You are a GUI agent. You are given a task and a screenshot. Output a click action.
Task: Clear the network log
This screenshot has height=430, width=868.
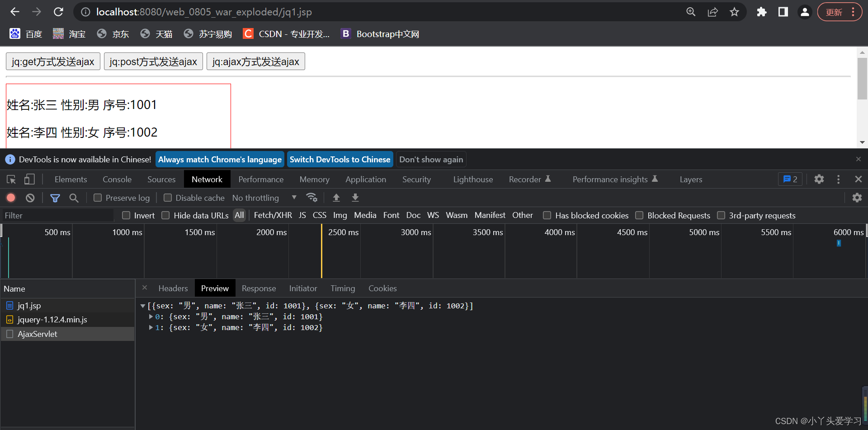pyautogui.click(x=30, y=198)
